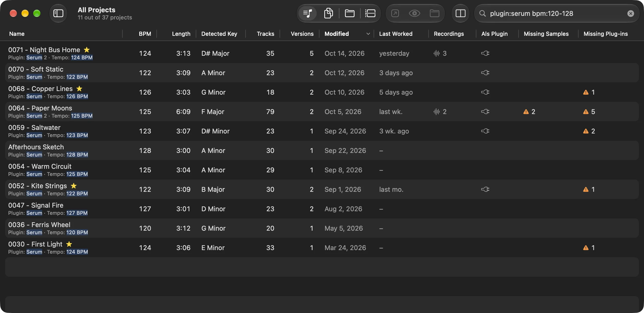The width and height of the screenshot is (644, 313).
Task: Select the '0054 - Warm Circuit' project name
Action: point(40,166)
